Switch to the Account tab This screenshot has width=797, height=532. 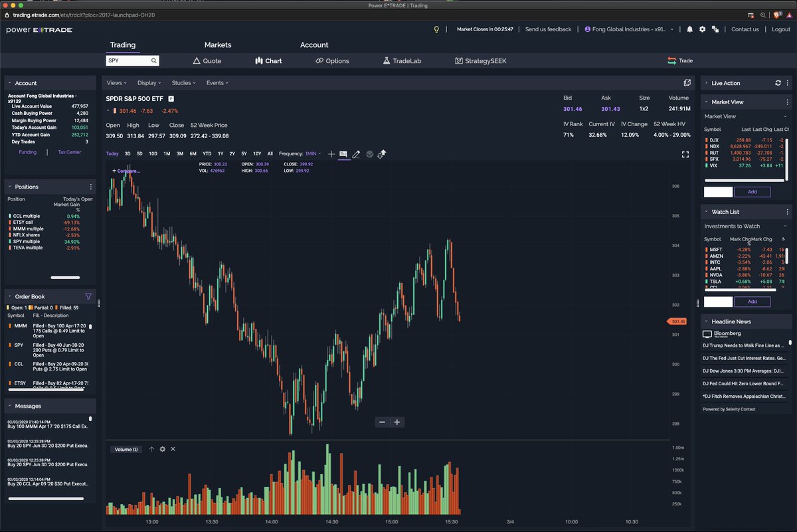pos(314,45)
